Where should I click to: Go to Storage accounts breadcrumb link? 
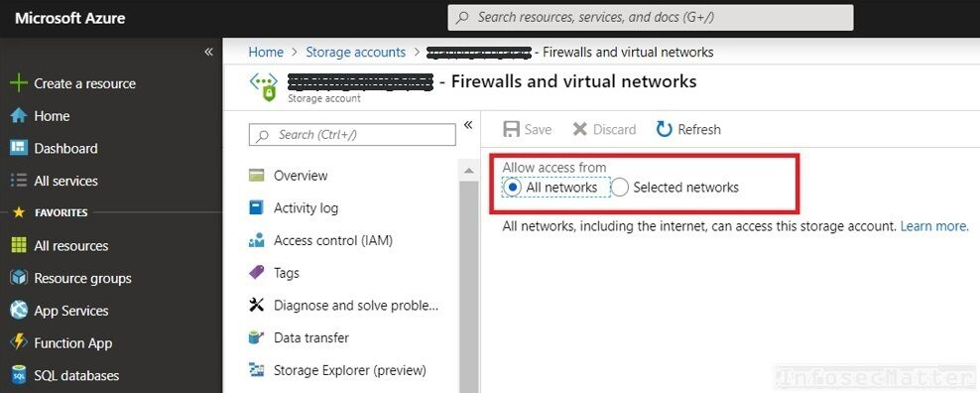356,52
